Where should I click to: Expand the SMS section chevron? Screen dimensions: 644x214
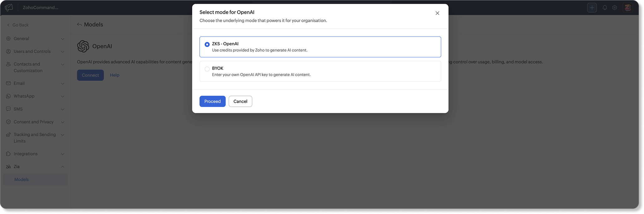pyautogui.click(x=63, y=109)
